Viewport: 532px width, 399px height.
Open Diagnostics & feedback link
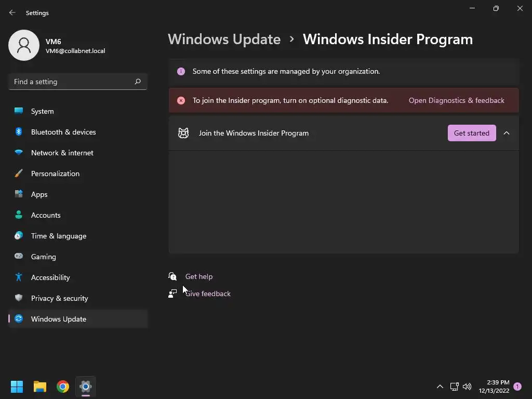pos(456,100)
